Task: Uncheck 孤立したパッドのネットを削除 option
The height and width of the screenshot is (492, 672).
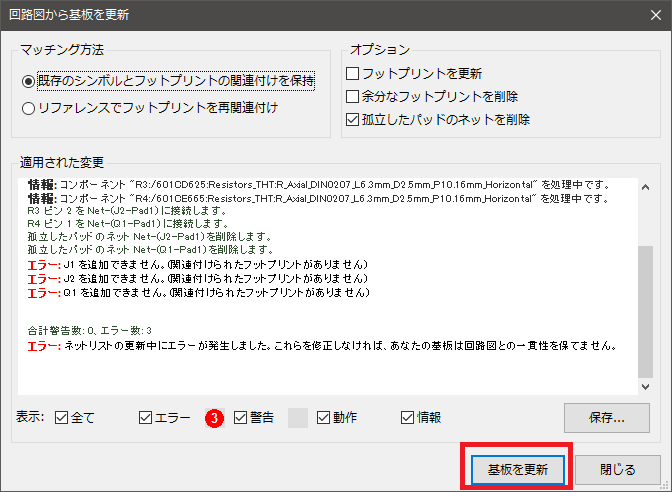Action: click(352, 120)
